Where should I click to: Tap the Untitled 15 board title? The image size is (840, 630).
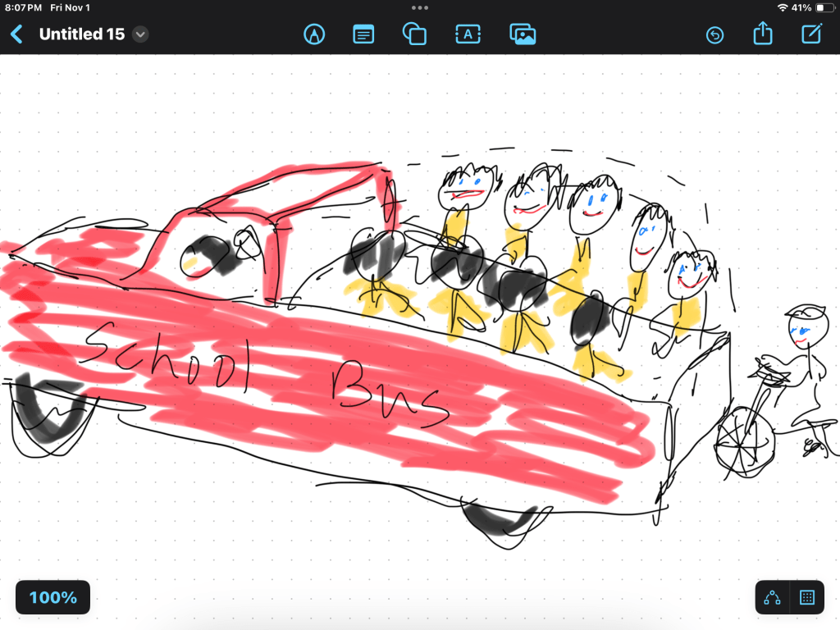click(82, 34)
